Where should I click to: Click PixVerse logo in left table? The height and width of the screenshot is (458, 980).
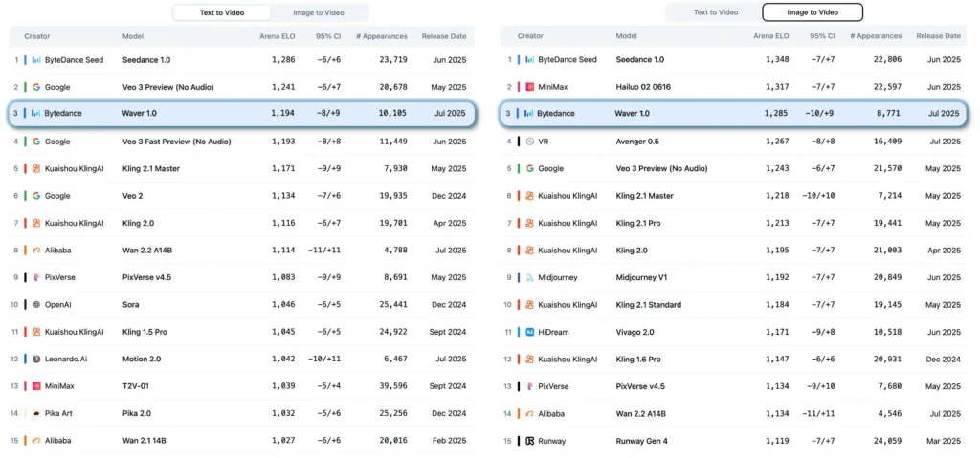36,278
